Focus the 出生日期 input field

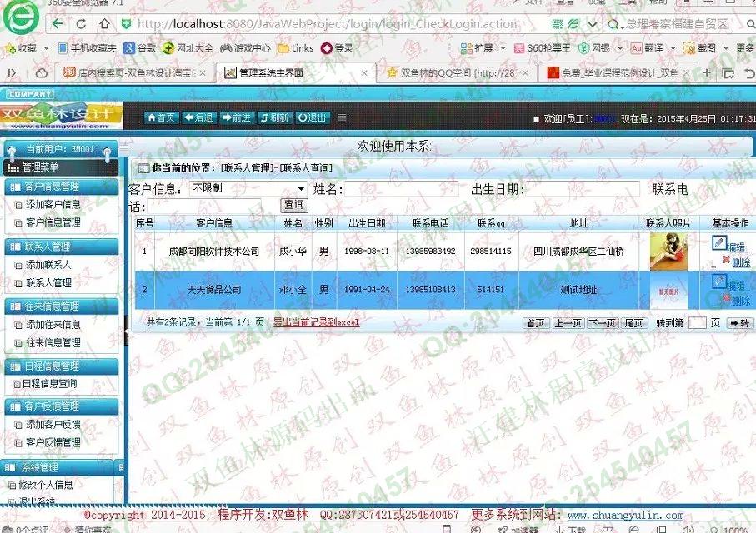[583, 189]
